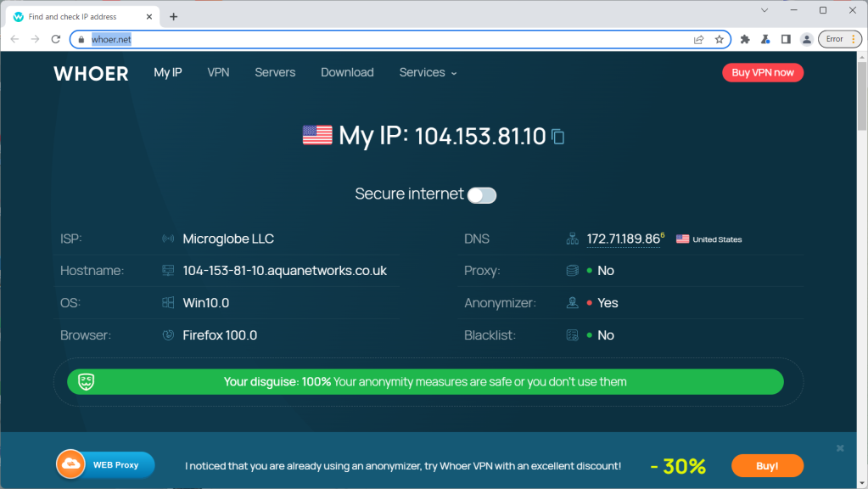Copy the IP address with the copy icon

pos(558,136)
